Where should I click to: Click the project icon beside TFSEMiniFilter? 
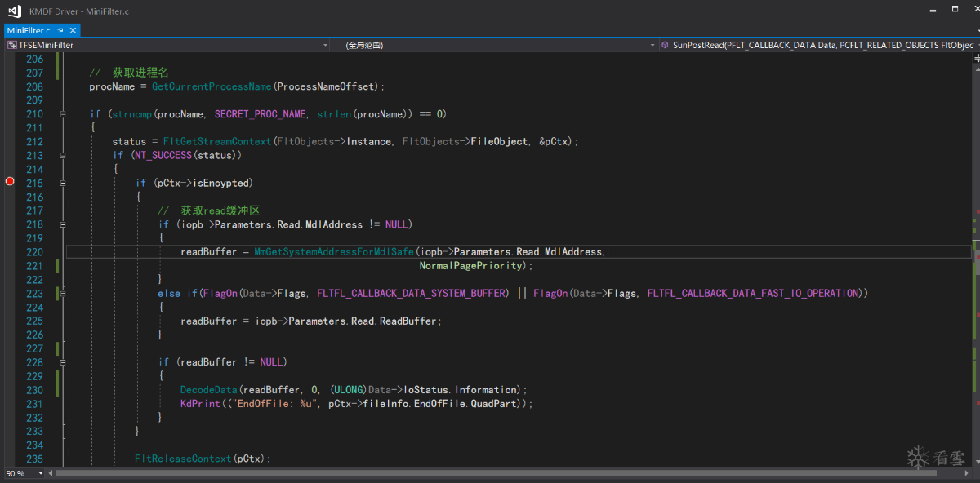click(x=11, y=46)
